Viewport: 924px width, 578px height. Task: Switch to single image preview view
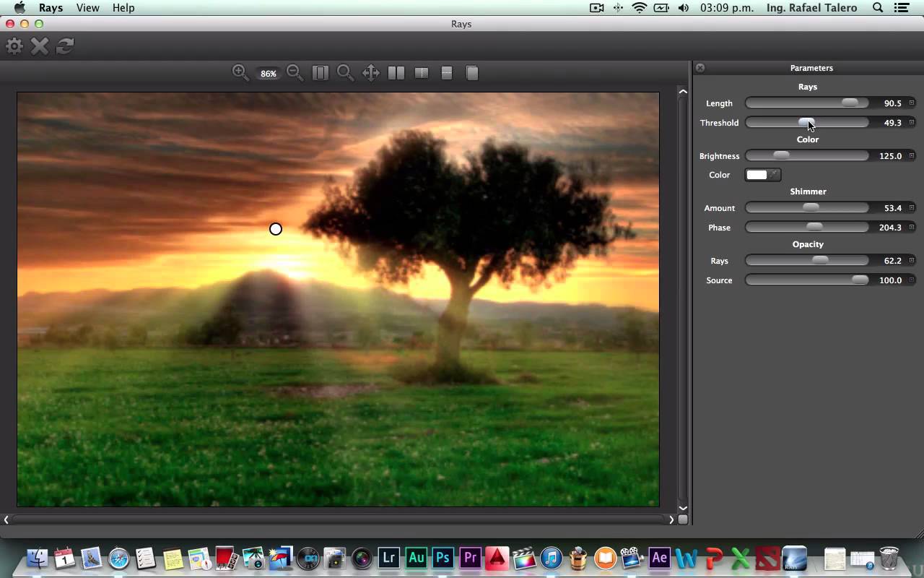pos(472,73)
